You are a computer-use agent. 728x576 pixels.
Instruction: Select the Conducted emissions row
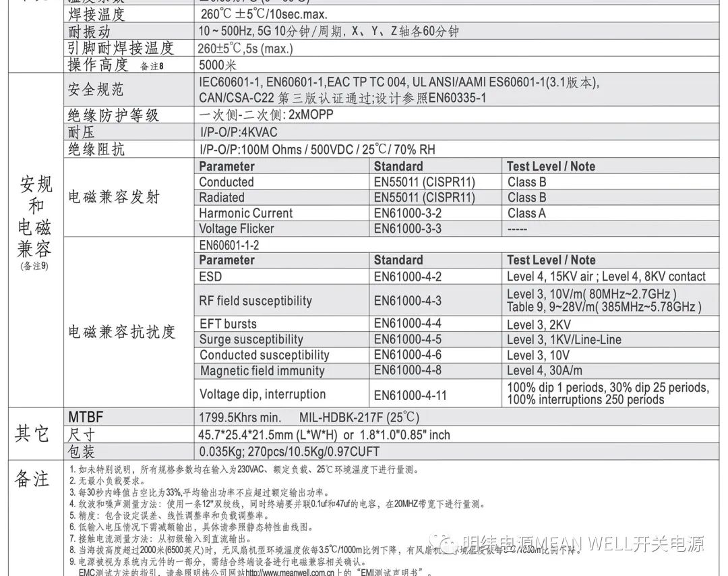point(226,181)
